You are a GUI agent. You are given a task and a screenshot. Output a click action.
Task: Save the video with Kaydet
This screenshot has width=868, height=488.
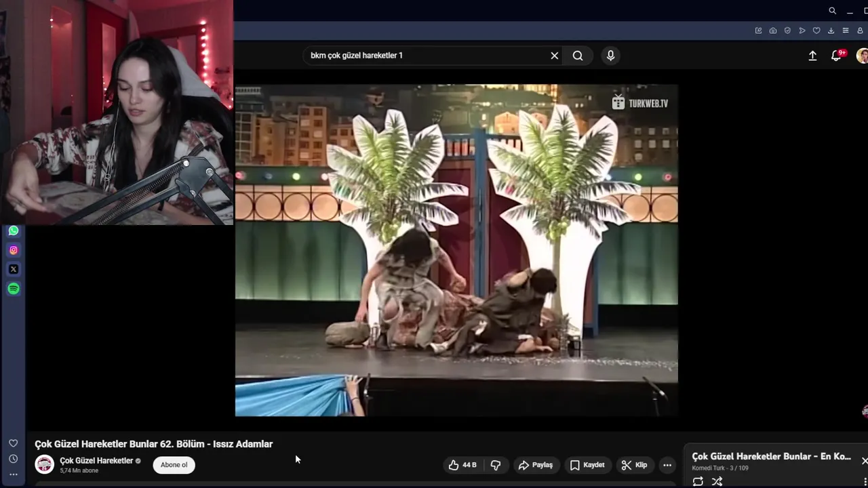[x=587, y=465]
